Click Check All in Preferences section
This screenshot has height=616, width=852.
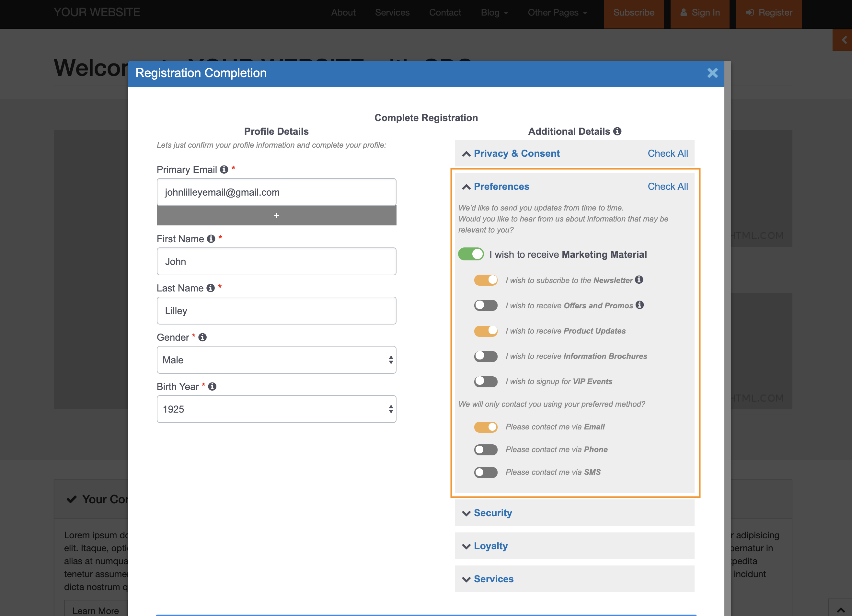668,187
